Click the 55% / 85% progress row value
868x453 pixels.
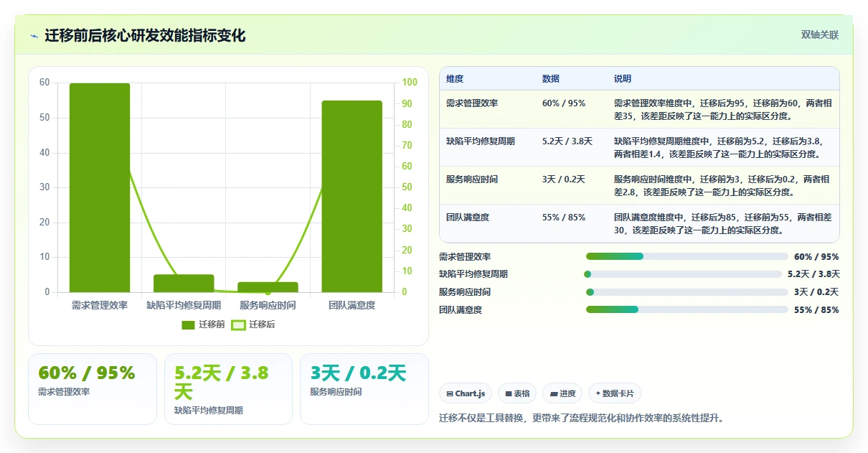point(816,310)
